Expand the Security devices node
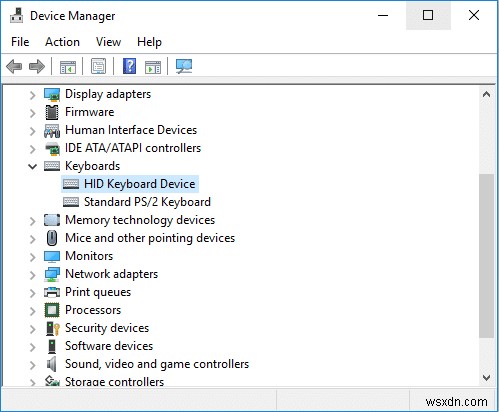 click(32, 329)
